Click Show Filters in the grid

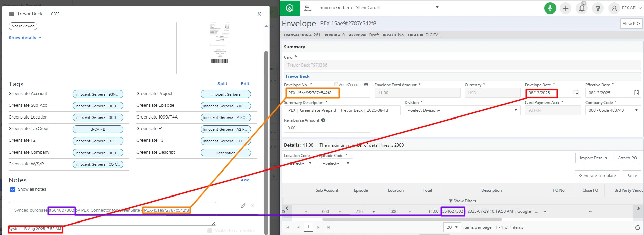tap(462, 201)
